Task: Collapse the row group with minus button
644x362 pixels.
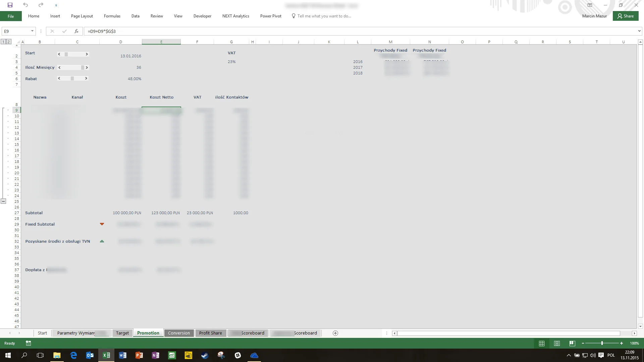Action: coord(3,201)
